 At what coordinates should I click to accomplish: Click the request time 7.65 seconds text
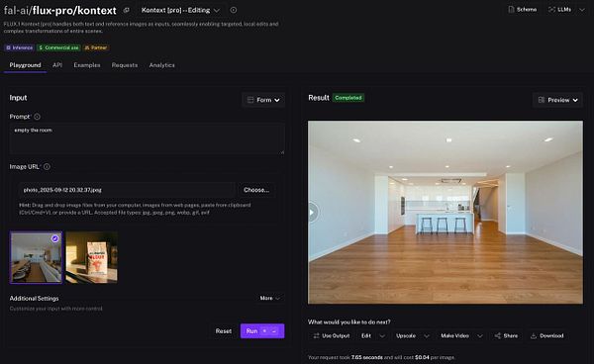pos(366,357)
